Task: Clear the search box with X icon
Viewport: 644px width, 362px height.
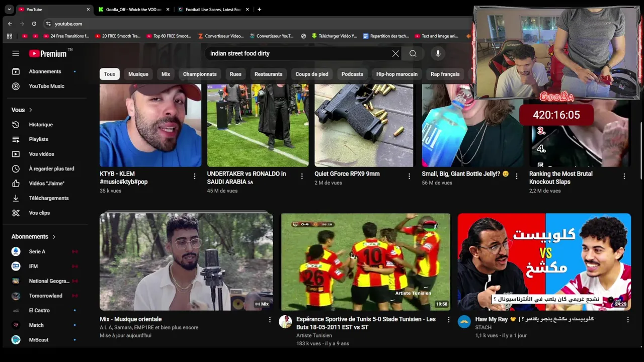Action: click(x=395, y=53)
